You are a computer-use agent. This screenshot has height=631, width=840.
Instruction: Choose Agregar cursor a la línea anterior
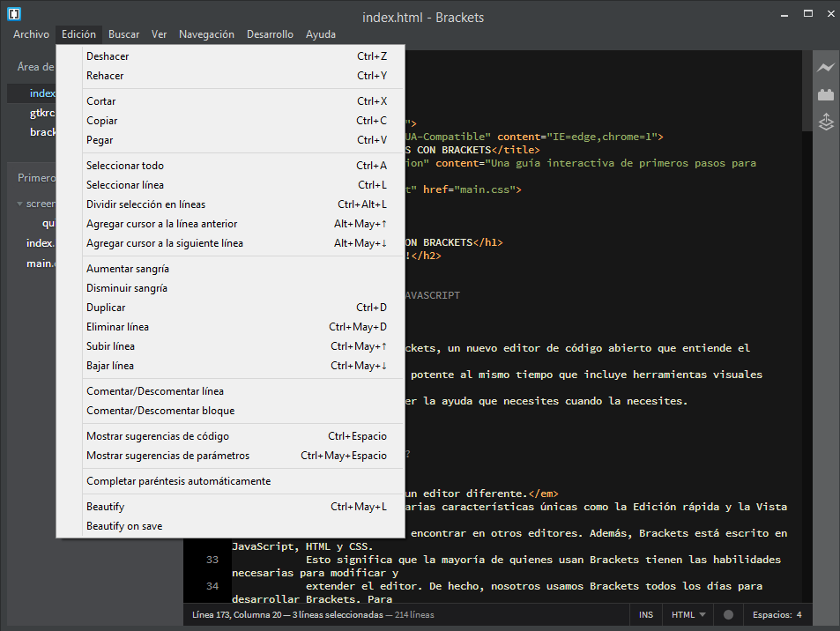(x=230, y=223)
